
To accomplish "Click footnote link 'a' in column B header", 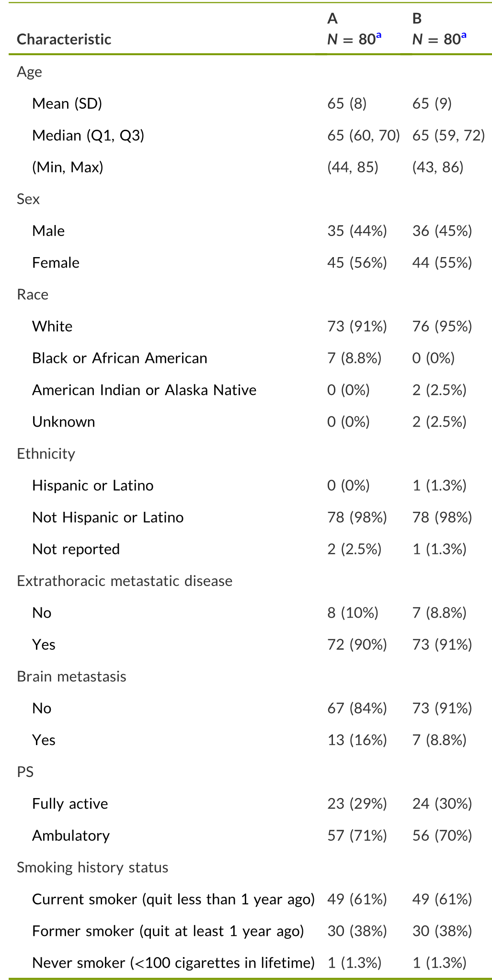I will click(464, 35).
